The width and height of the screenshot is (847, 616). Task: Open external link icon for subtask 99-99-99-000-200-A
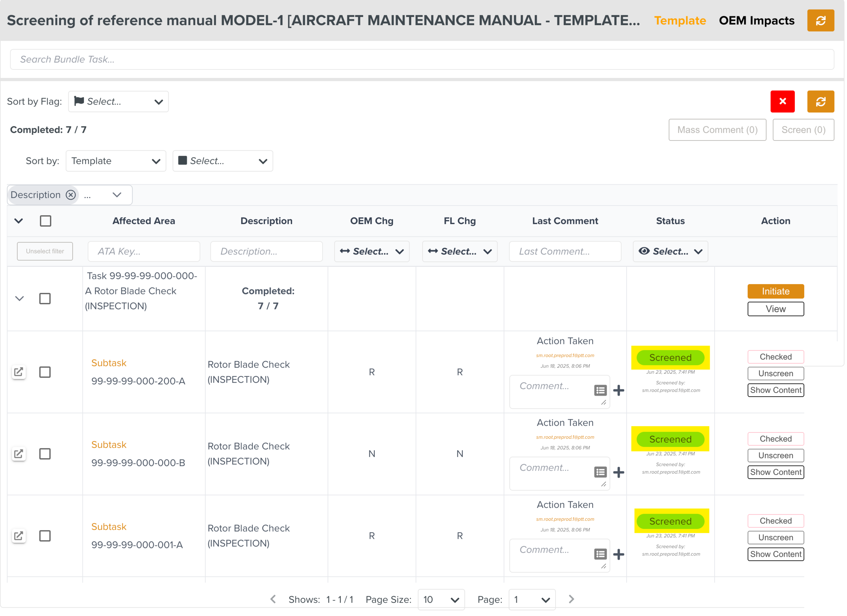coord(19,373)
